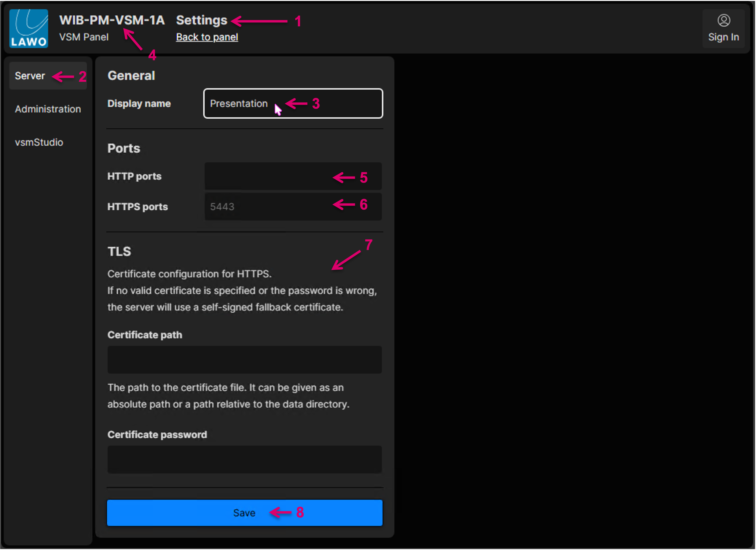The image size is (756, 550).
Task: Click the VSM Panel subtitle
Action: pos(84,37)
